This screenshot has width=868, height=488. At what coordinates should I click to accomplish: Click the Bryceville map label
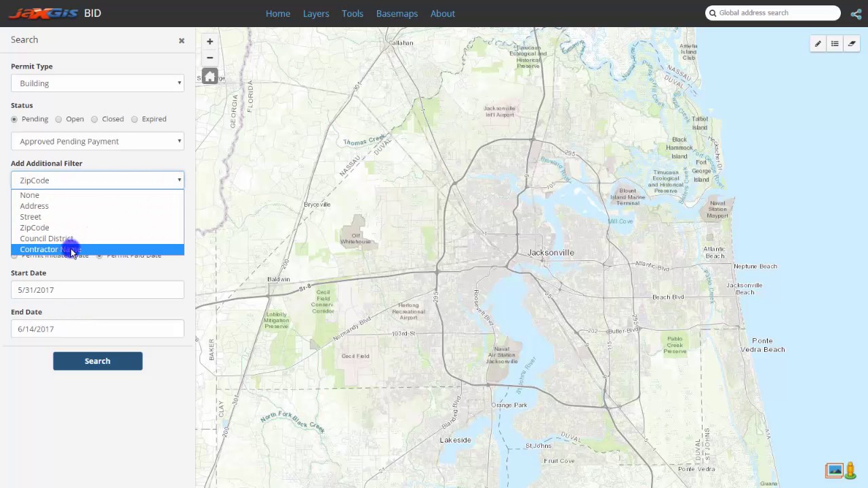[x=317, y=205]
